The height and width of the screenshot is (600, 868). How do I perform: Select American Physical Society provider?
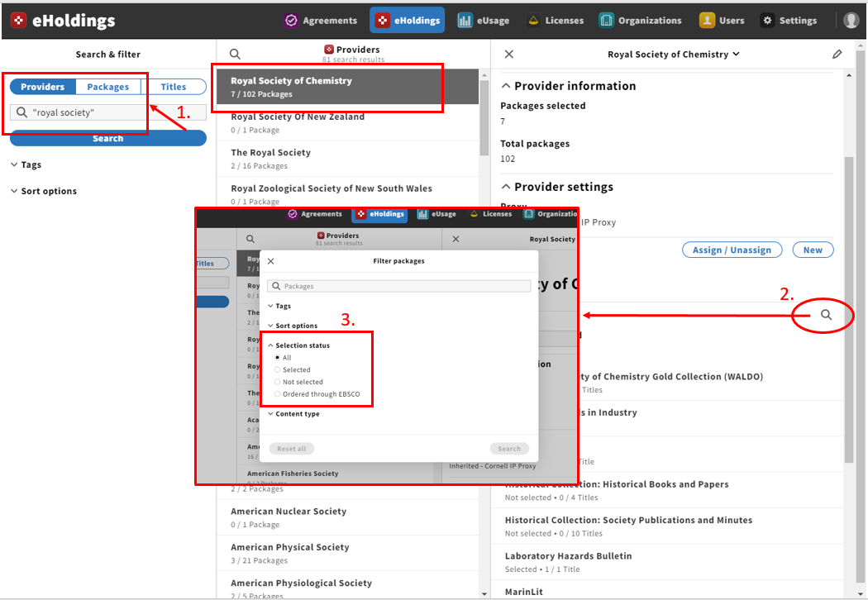(347, 554)
